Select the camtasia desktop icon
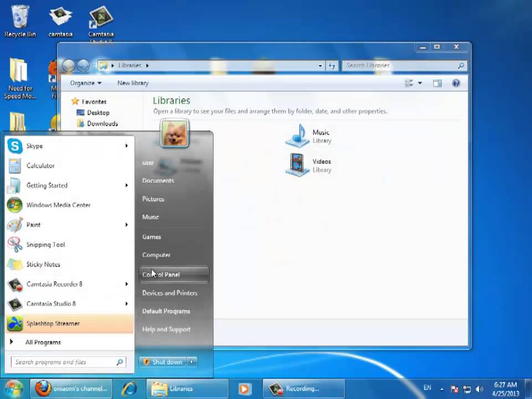This screenshot has height=399, width=532. (x=60, y=21)
